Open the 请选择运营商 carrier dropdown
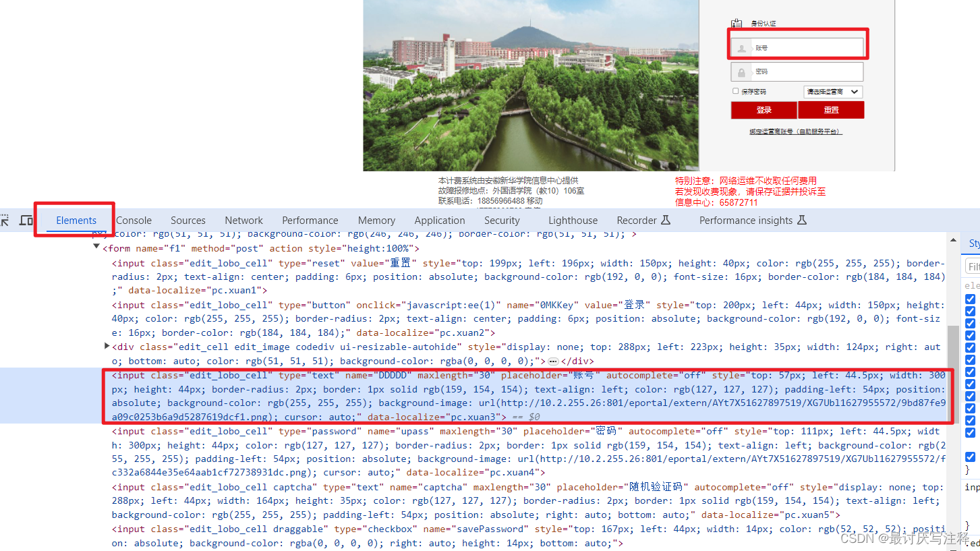 (832, 91)
